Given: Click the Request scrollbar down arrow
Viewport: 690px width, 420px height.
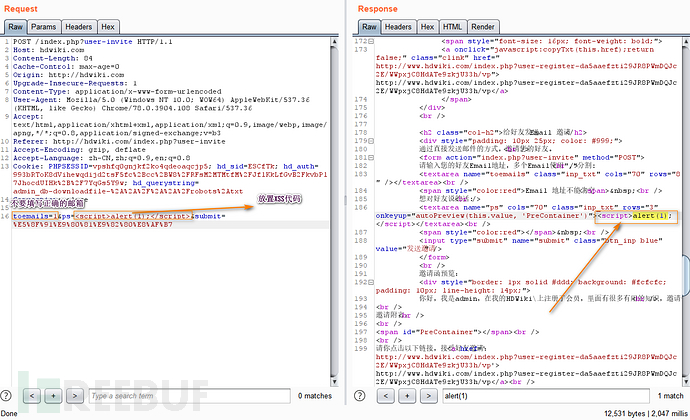Looking at the screenshot, I should coord(334,382).
